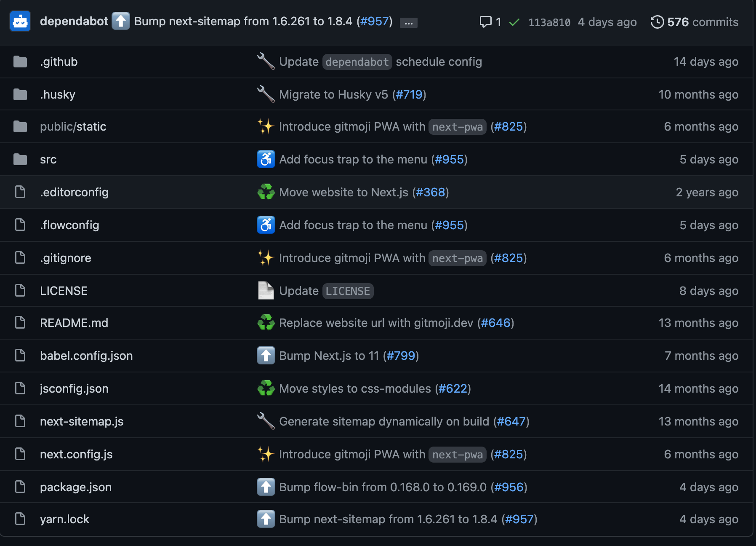Open the next-sitemap.js file
Viewport: 756px width, 546px height.
click(82, 421)
